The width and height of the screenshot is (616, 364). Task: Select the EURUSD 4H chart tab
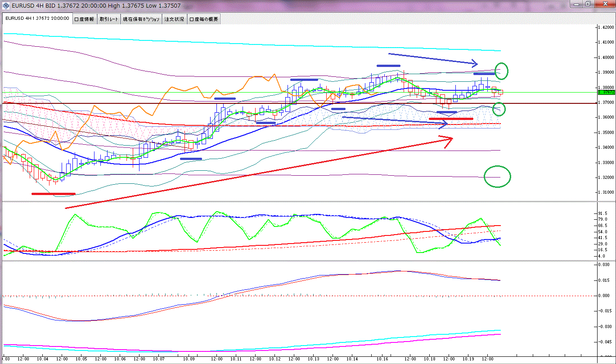[37, 19]
